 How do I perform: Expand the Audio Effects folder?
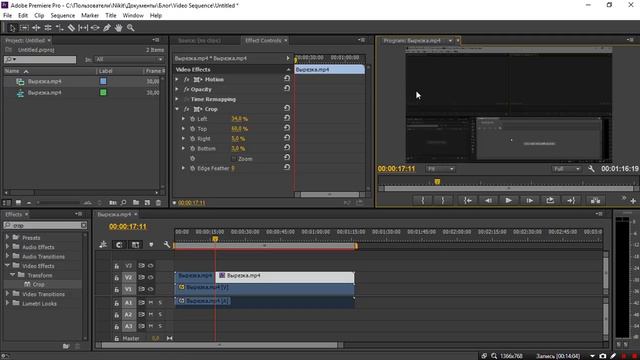coord(7,247)
